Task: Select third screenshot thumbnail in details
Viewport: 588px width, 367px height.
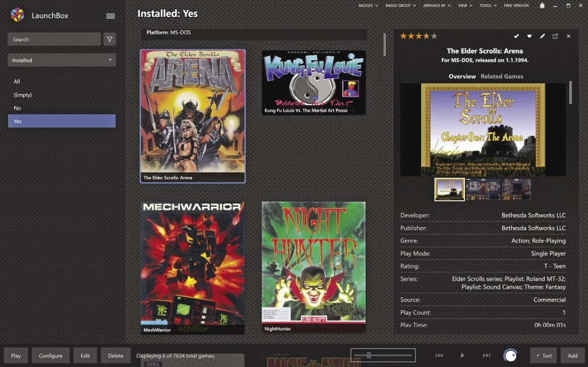Action: [x=516, y=189]
